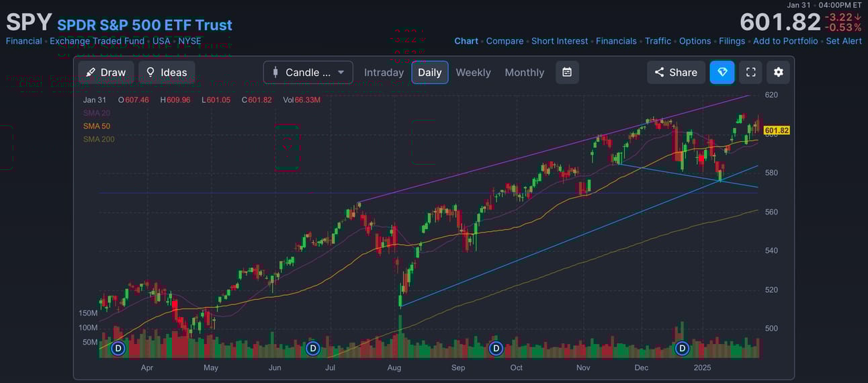Open the Draw tools button

[106, 73]
